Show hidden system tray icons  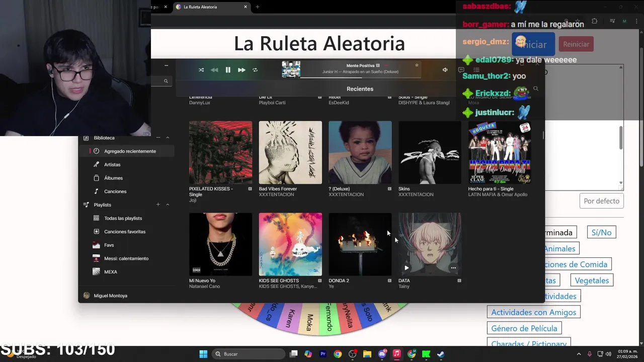click(579, 354)
